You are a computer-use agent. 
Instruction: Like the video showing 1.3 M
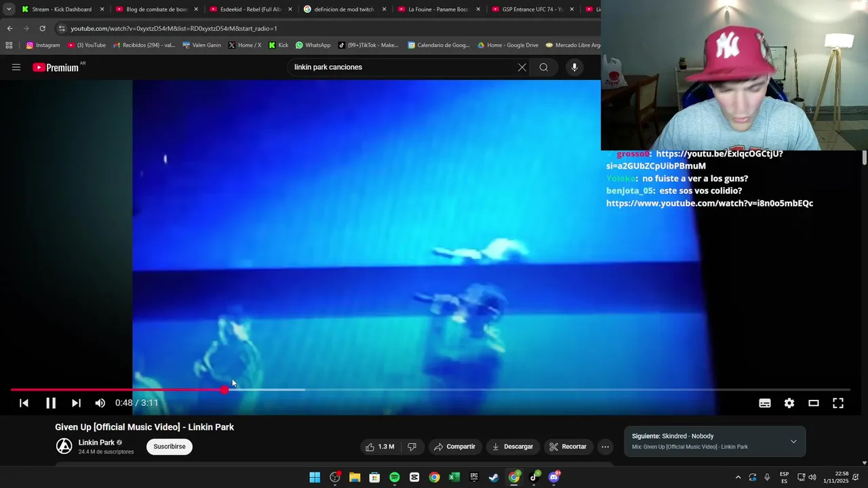(380, 447)
